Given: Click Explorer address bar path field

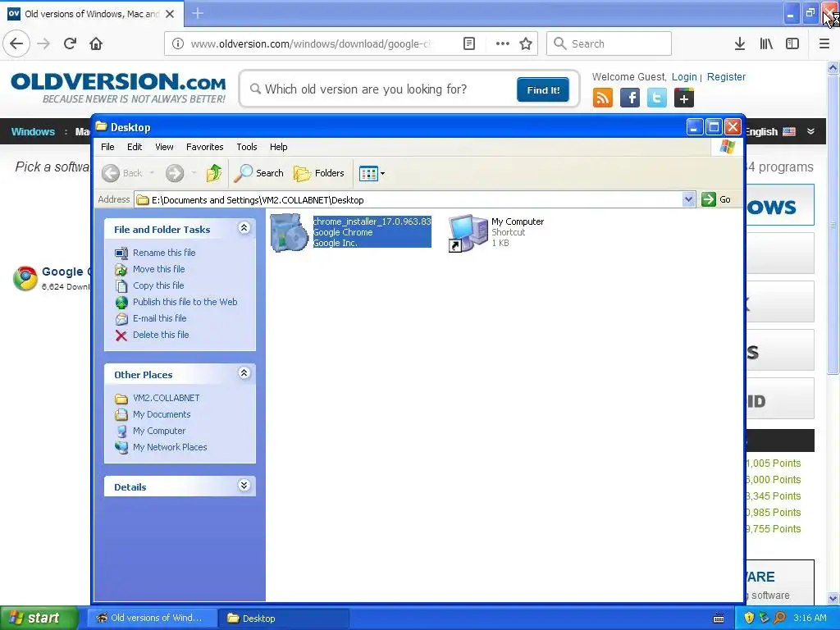Looking at the screenshot, I should pos(409,200).
